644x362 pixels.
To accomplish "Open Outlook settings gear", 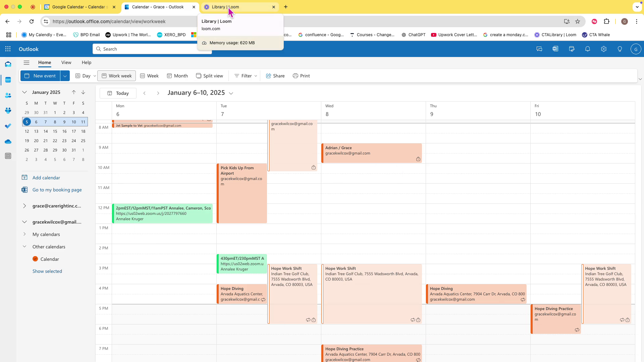I will point(604,49).
